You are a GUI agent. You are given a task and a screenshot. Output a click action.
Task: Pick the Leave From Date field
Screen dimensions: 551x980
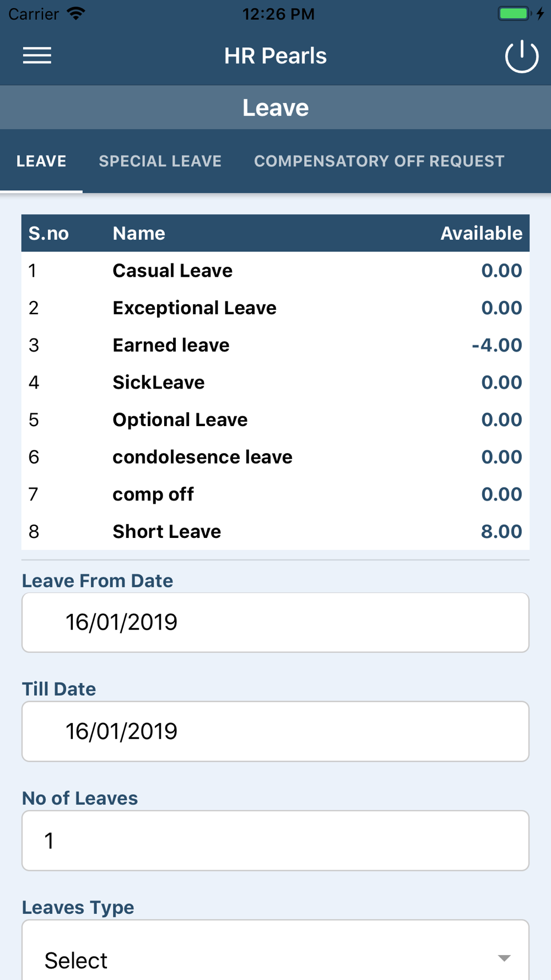point(275,622)
